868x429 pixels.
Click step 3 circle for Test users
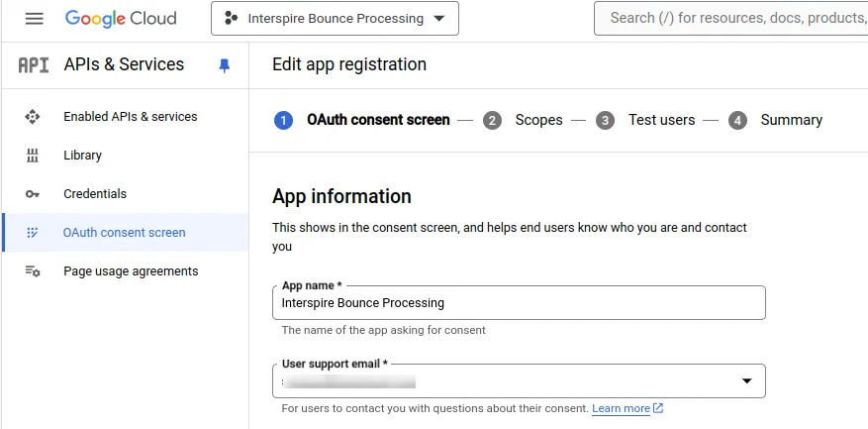[x=605, y=120]
